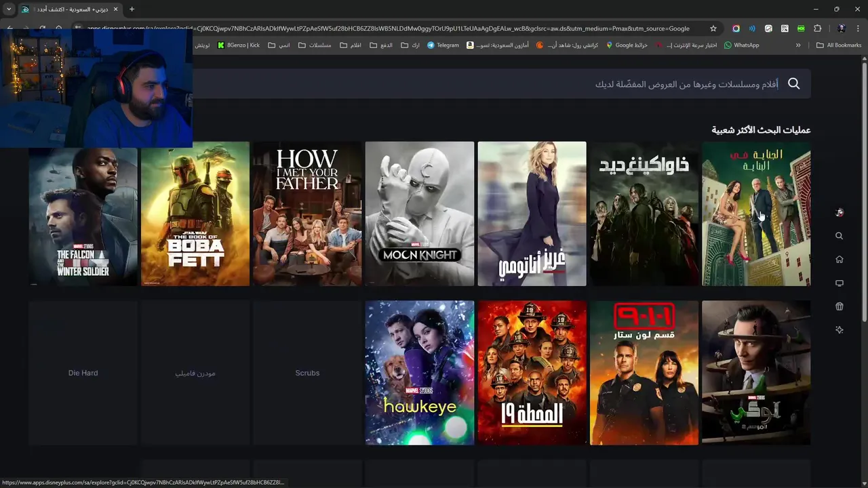The image size is (868, 488).
Task: Bookmark this page with star icon
Action: pos(713,28)
